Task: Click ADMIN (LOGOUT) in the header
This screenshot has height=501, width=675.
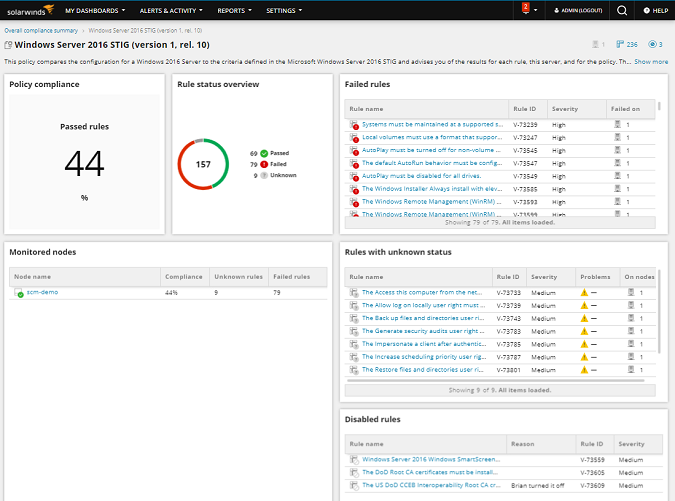Action: [580, 11]
